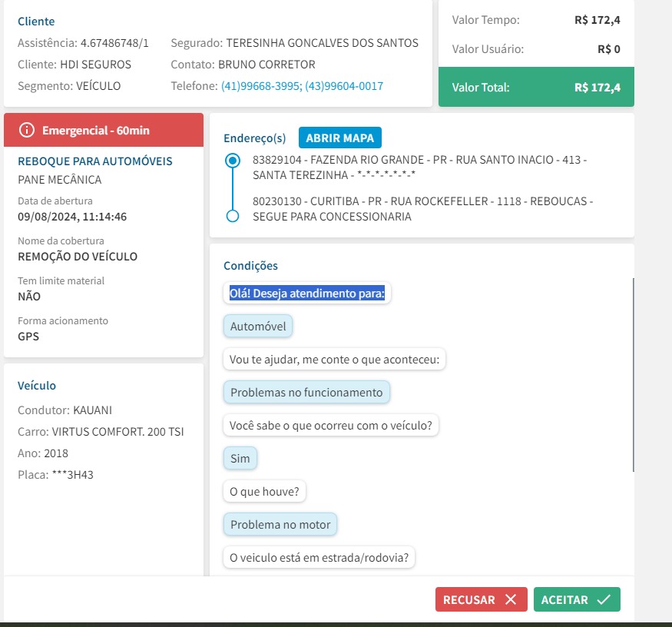Click license plate '***3H43'

point(73,474)
